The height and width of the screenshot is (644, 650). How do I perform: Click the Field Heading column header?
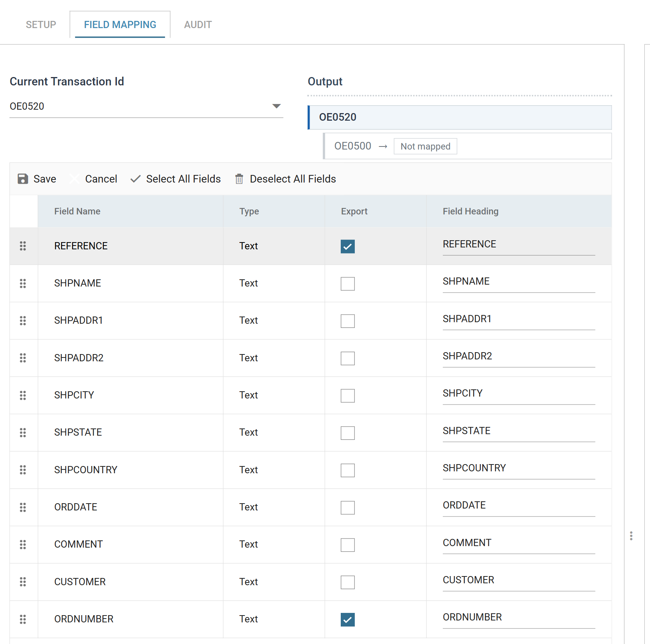tap(519, 211)
